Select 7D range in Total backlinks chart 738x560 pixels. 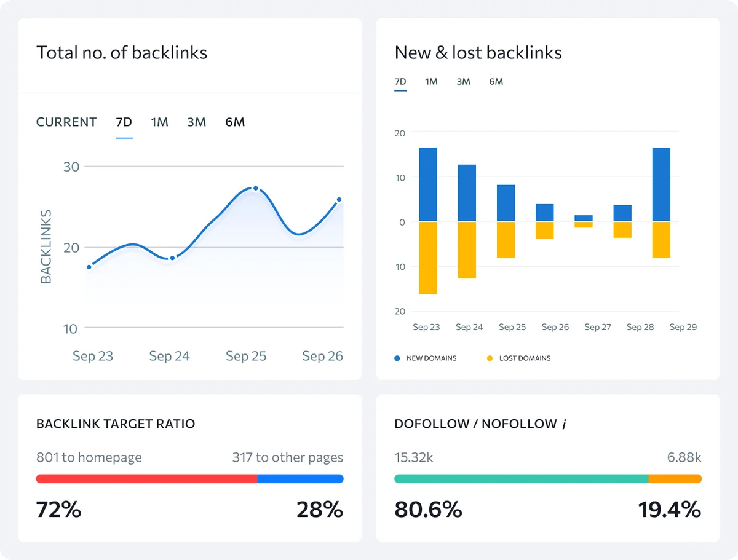[124, 122]
